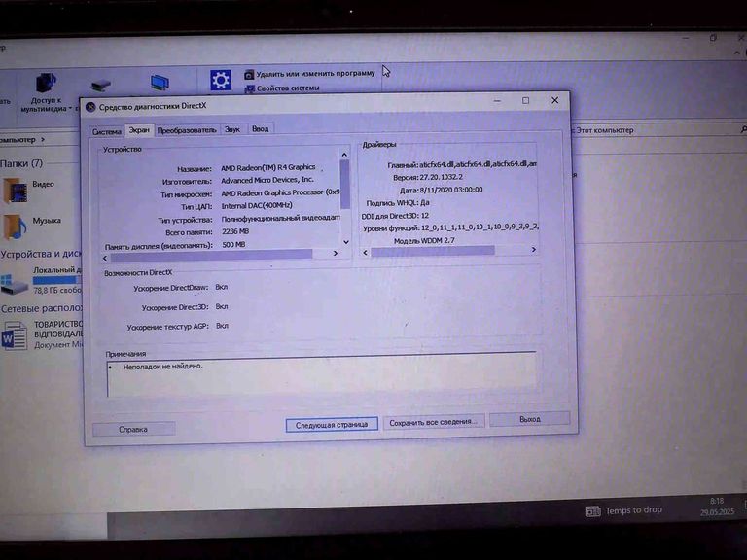
Task: Open Свойства системы in Explorer ribbon
Action: [x=282, y=88]
